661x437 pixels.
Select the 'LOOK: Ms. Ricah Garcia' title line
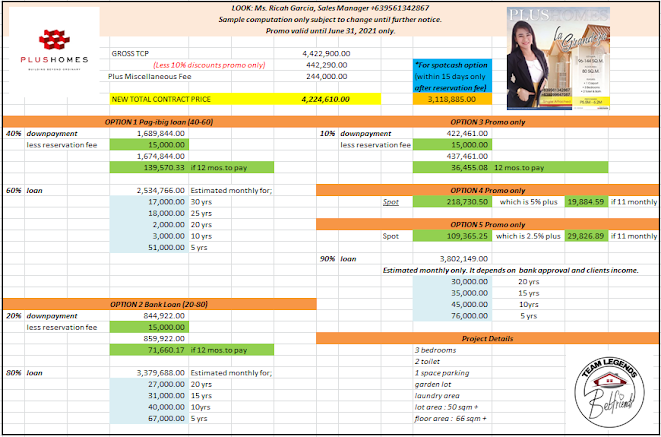coord(330,8)
